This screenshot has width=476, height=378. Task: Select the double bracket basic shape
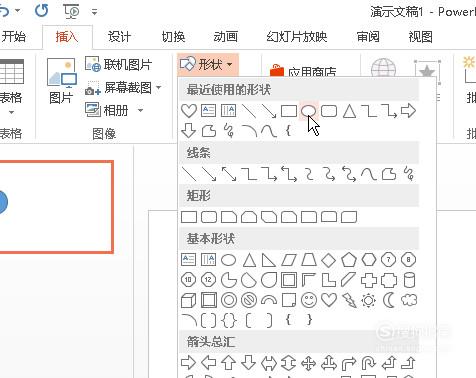coord(209,320)
